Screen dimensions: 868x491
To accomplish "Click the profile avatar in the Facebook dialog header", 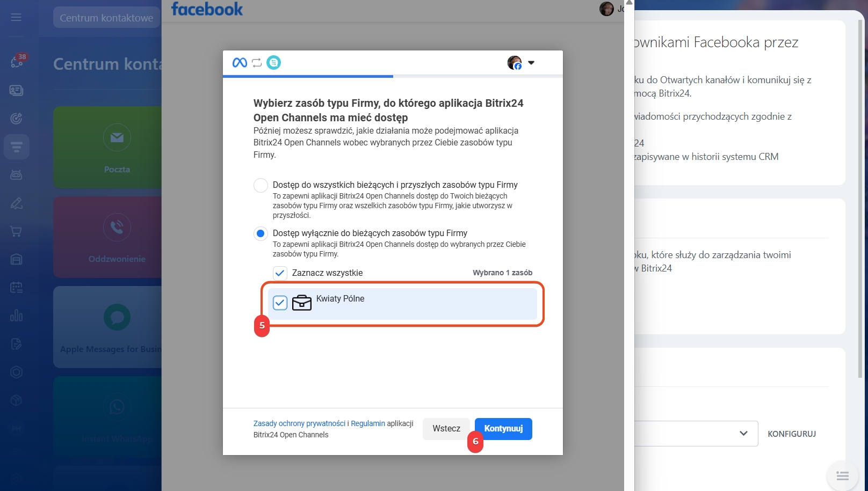I will point(515,63).
